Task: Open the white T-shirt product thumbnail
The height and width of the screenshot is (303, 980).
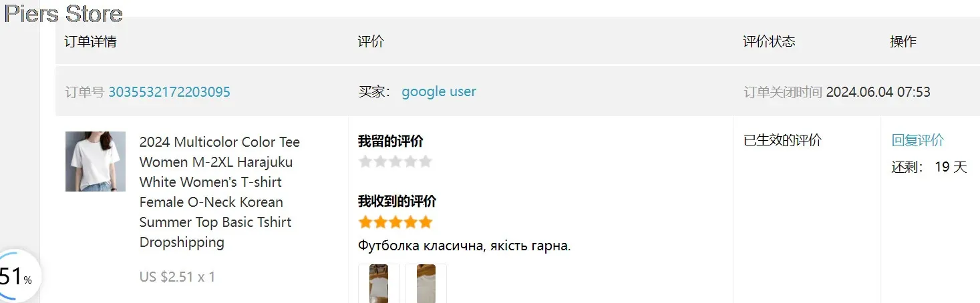Action: point(96,162)
